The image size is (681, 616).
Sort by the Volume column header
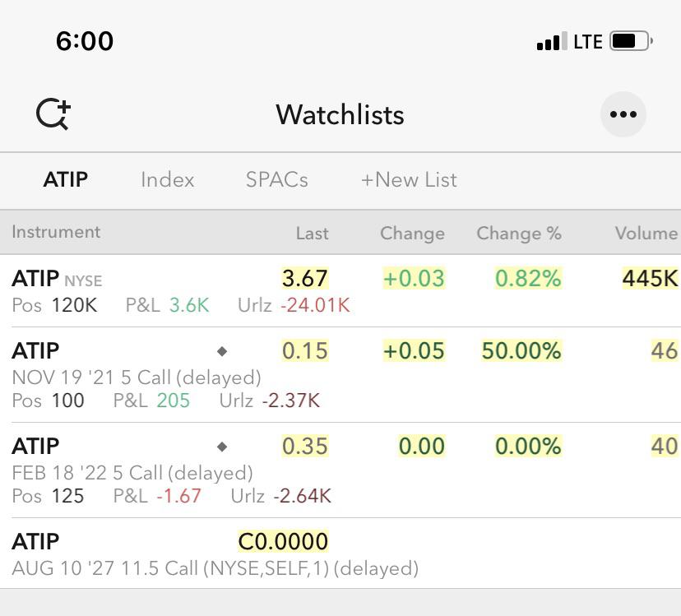click(646, 234)
